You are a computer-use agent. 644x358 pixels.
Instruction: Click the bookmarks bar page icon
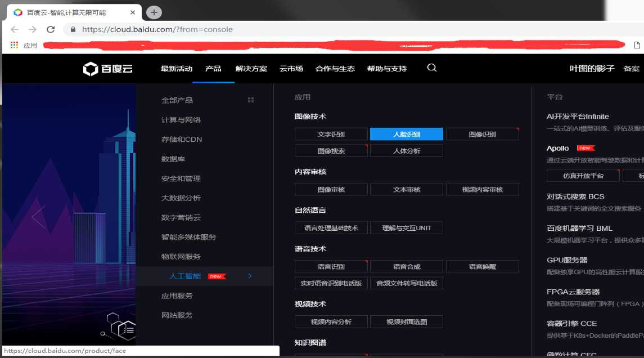coord(637,45)
